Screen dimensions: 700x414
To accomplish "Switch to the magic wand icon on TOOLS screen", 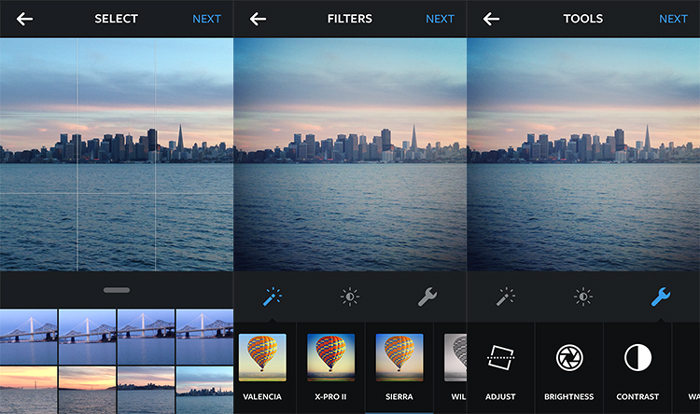I will coord(506,296).
